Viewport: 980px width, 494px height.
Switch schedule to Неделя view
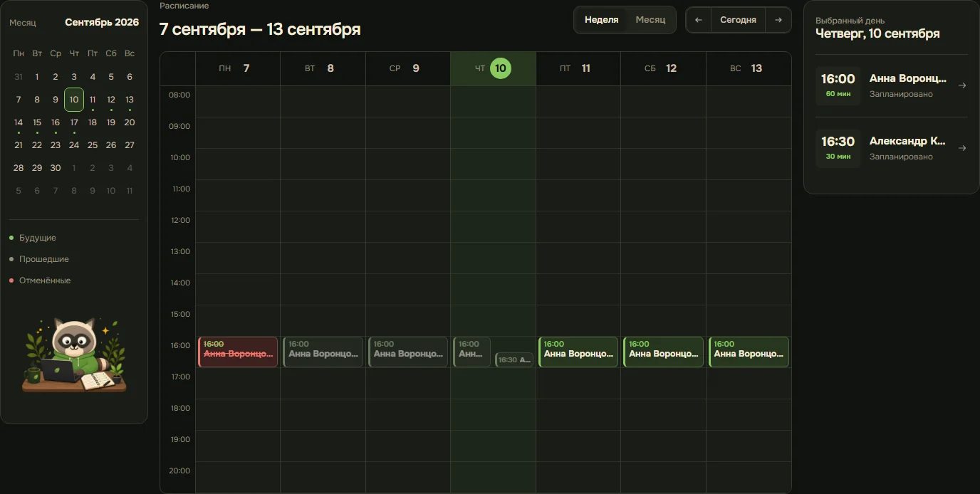tap(601, 20)
